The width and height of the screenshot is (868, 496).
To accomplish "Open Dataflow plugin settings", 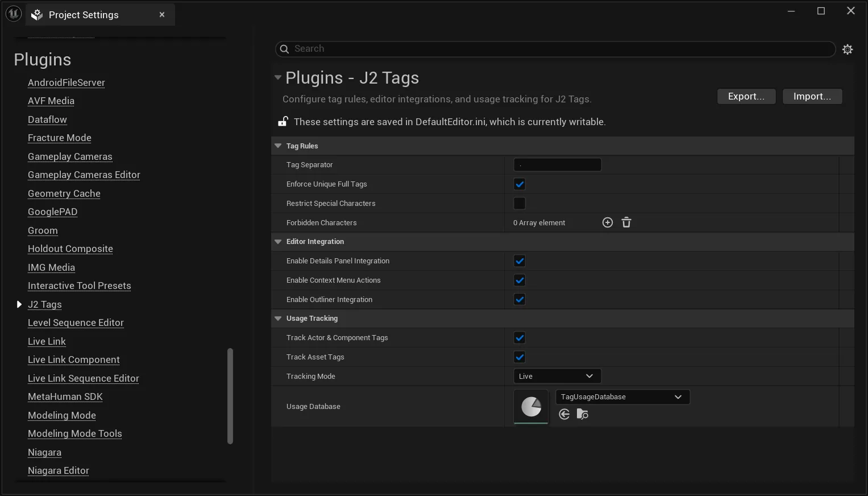I will (x=47, y=119).
